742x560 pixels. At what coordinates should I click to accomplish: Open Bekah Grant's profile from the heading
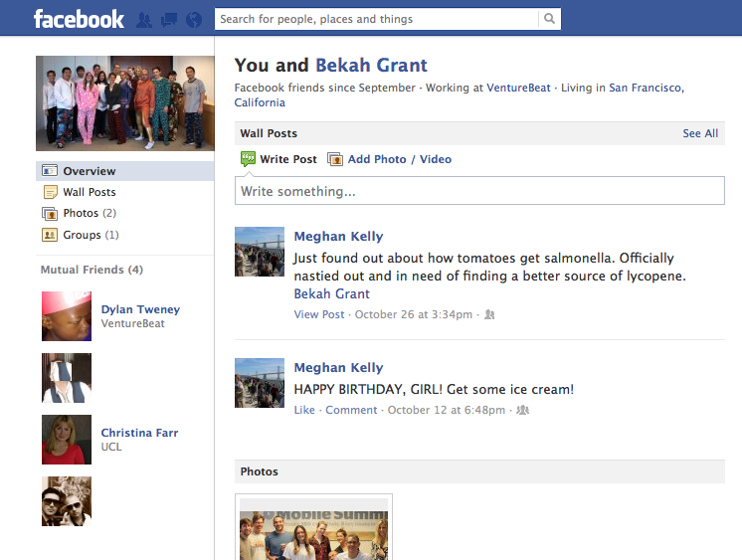(x=371, y=66)
